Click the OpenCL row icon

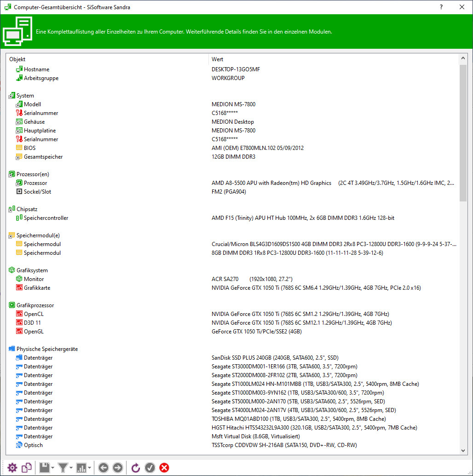click(x=19, y=314)
